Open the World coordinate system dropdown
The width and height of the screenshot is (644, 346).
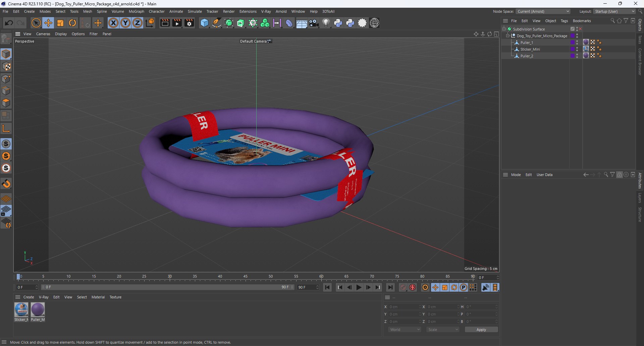(405, 330)
